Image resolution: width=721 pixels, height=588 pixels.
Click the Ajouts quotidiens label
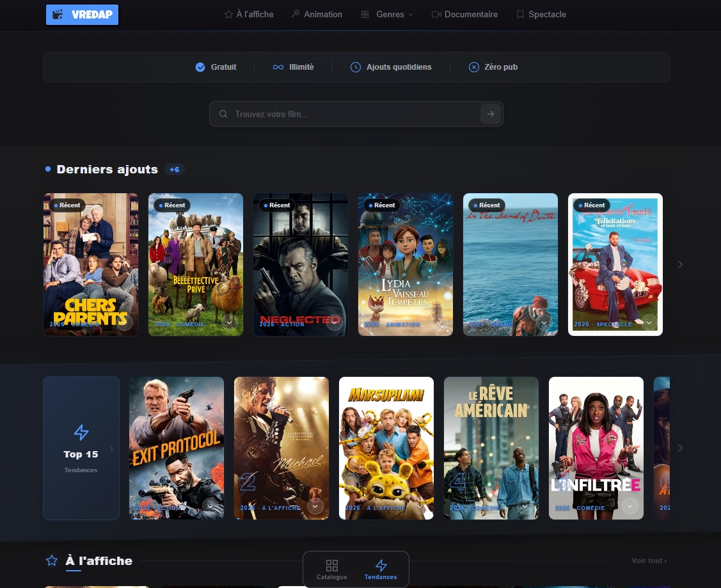[399, 67]
